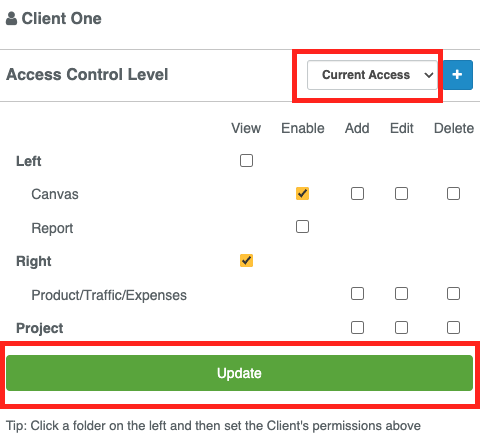Click the green Update button
Viewport: 480px width, 440px height.
tap(239, 373)
